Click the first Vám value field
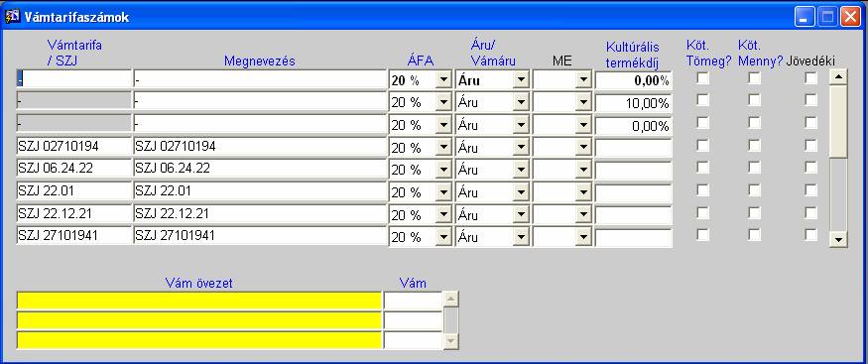 pyautogui.click(x=413, y=301)
